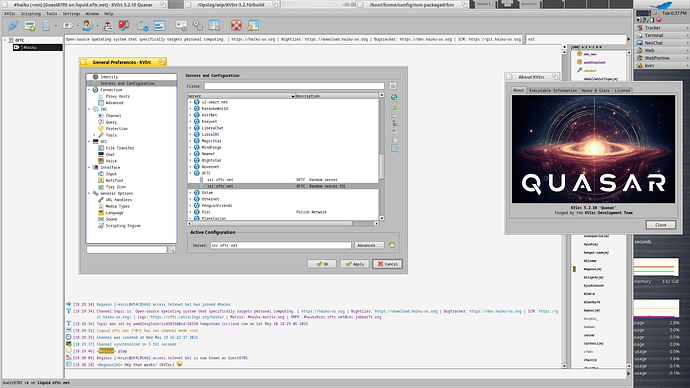Collapse the Interface preferences group
This screenshot has width=690, height=388.
pos(89,168)
